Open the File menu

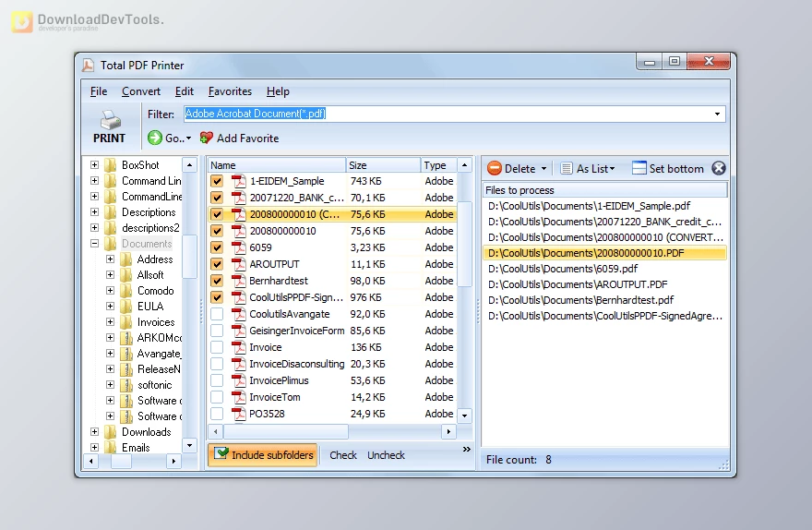click(99, 91)
